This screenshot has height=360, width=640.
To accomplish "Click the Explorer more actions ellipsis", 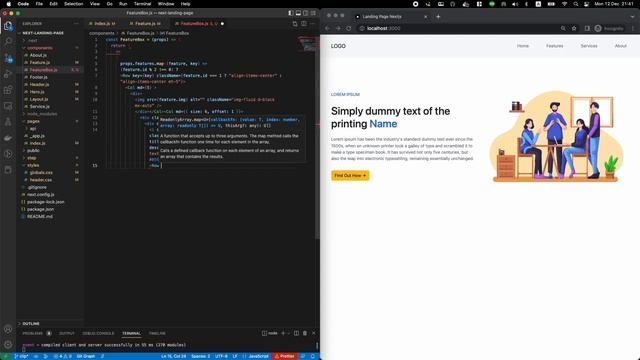I will click(x=76, y=24).
